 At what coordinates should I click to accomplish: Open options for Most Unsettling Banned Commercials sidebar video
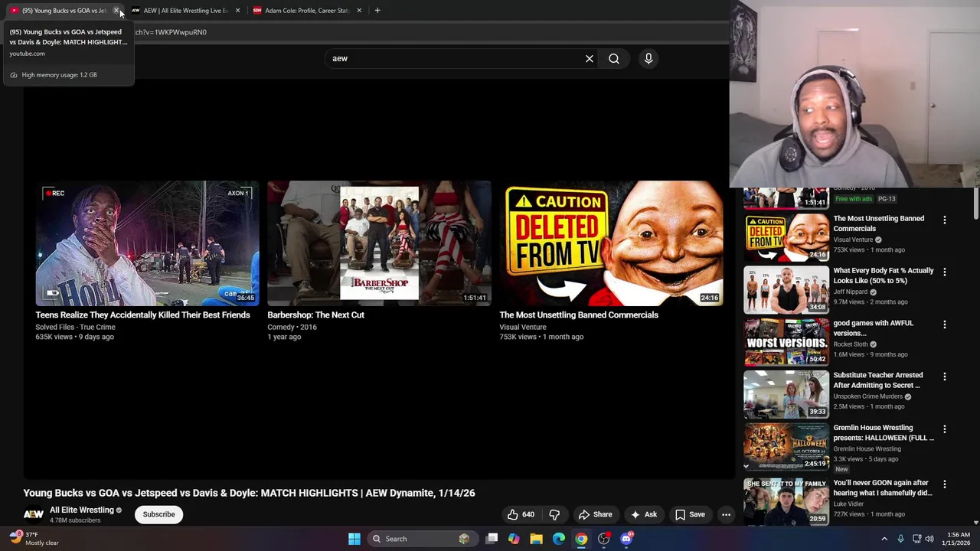[x=944, y=220]
